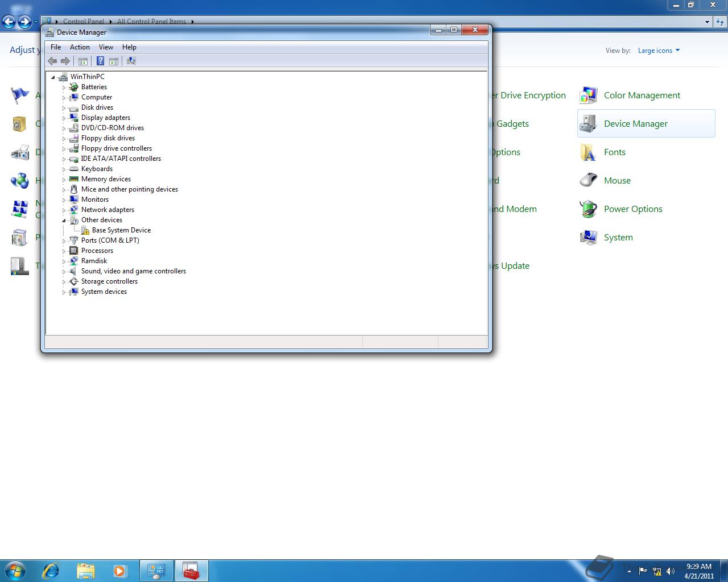Click the Control Panel back navigation button

9,22
